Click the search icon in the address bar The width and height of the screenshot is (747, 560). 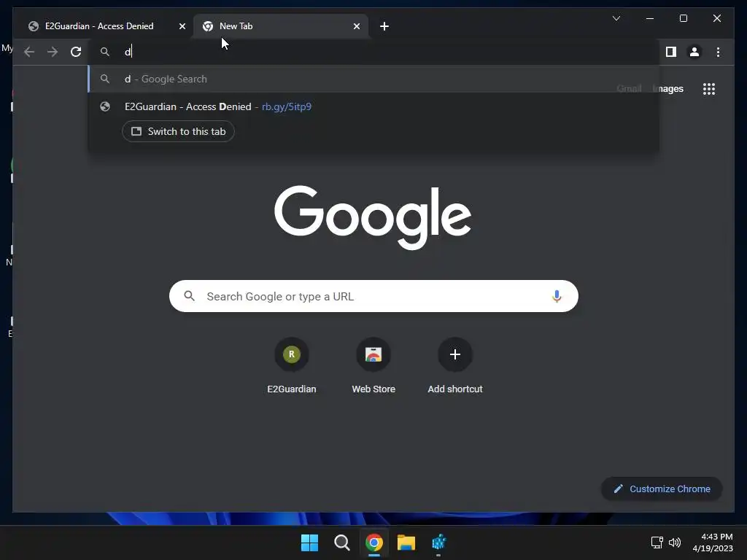click(x=105, y=52)
